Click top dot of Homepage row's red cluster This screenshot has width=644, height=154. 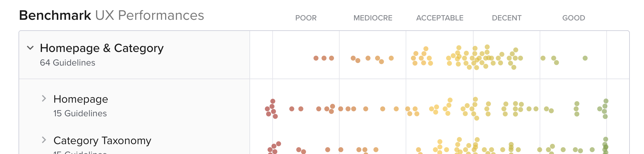coord(273,101)
